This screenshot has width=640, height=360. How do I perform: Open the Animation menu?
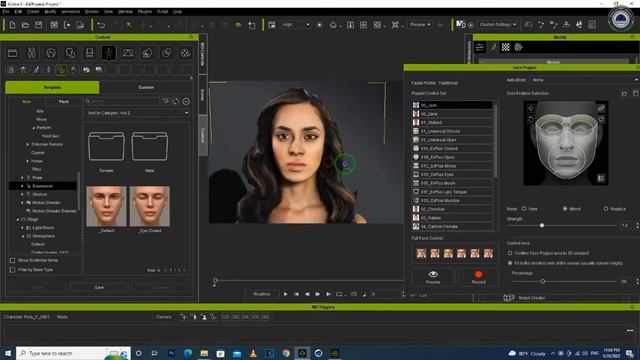point(71,12)
